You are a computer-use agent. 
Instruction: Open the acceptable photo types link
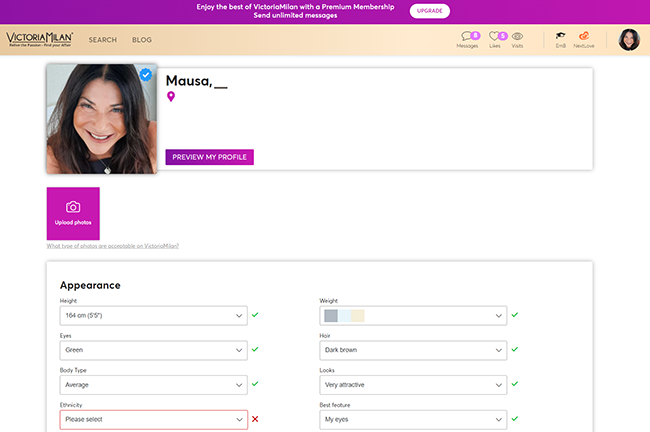coord(113,246)
